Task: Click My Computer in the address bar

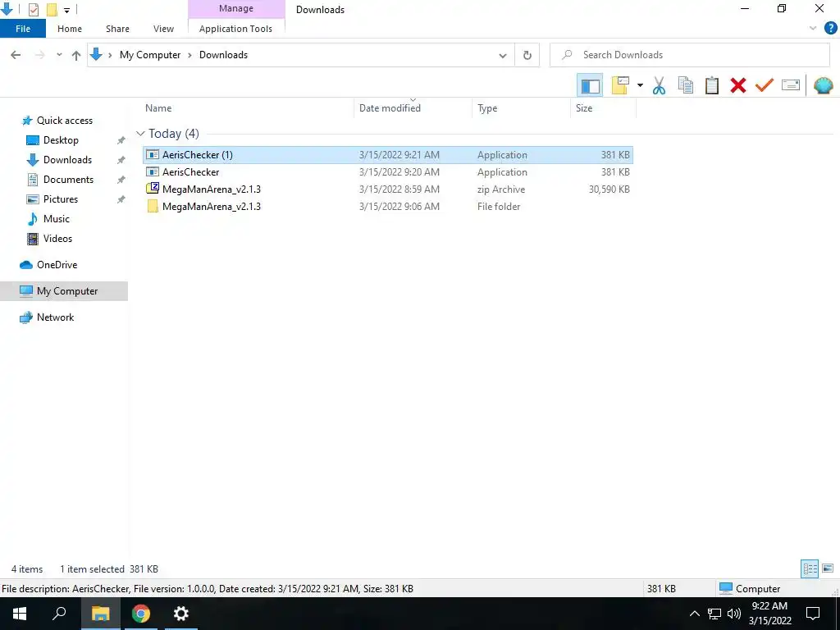Action: (150, 55)
